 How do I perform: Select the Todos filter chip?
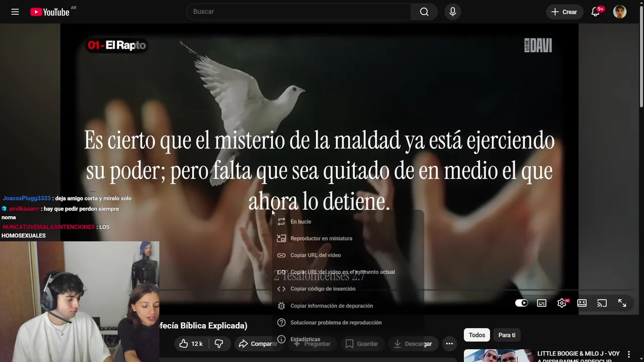click(477, 335)
